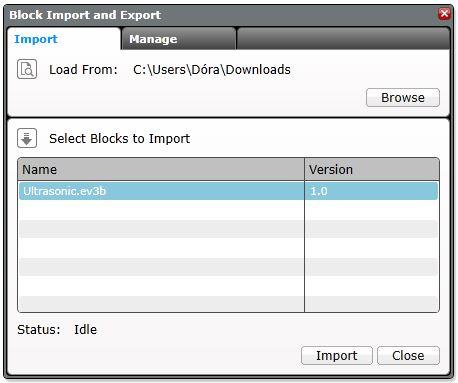Click the Browse button

click(403, 98)
